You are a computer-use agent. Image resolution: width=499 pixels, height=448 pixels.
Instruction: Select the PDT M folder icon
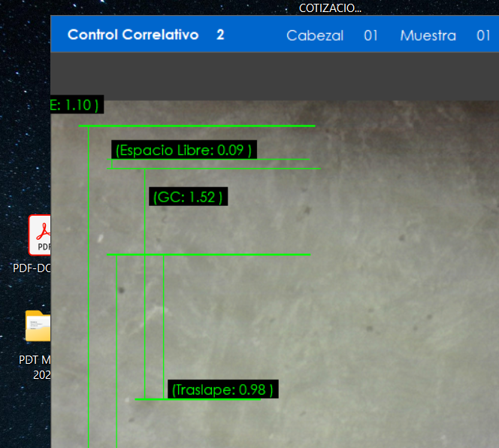(38, 327)
